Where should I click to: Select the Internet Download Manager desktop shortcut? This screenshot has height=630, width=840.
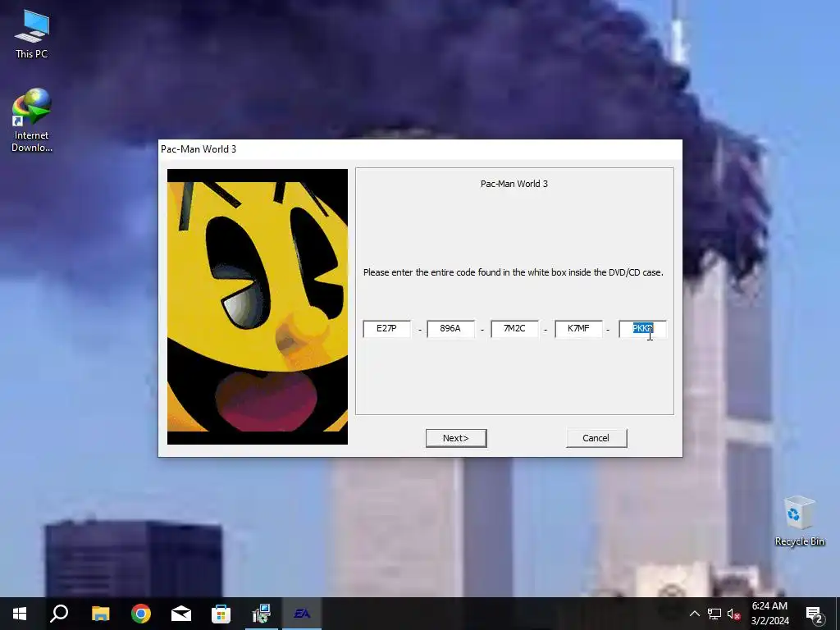[x=32, y=120]
